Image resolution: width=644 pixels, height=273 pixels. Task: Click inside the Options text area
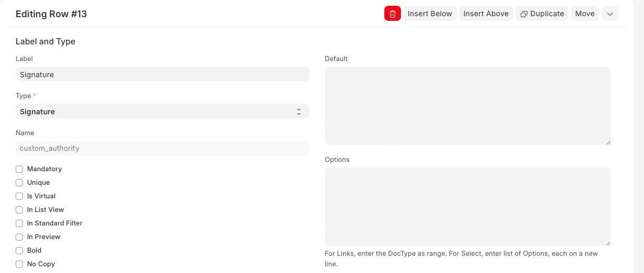coord(467,206)
